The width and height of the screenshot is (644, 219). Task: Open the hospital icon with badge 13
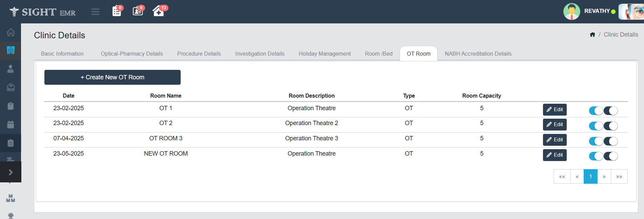(x=158, y=11)
